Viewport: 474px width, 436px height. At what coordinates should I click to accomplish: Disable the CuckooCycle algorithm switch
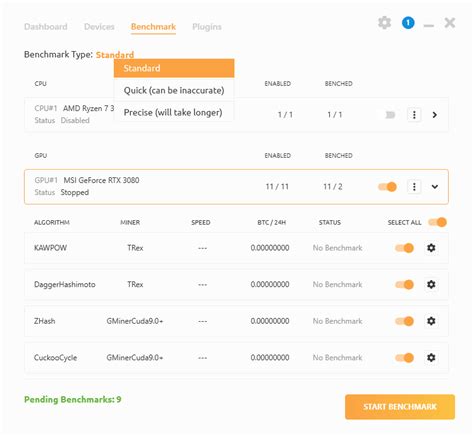tap(404, 358)
